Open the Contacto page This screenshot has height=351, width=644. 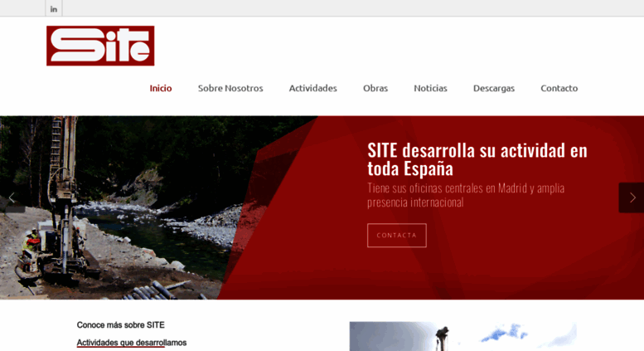(x=559, y=88)
